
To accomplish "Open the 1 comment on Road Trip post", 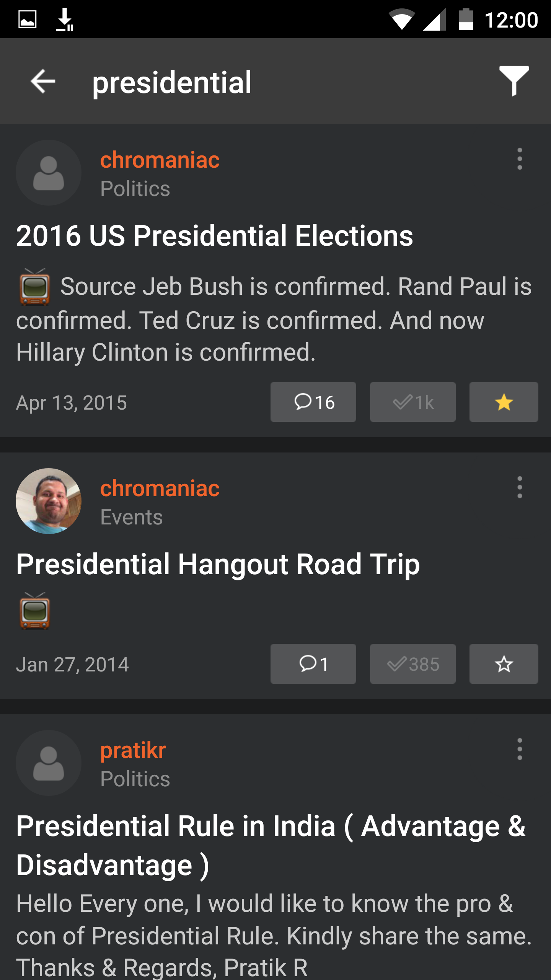I will tap(313, 664).
